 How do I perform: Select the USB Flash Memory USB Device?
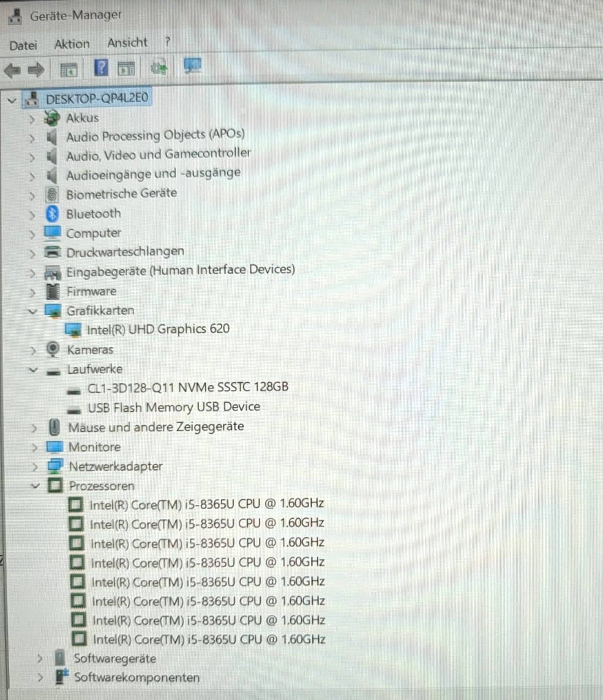click(174, 407)
